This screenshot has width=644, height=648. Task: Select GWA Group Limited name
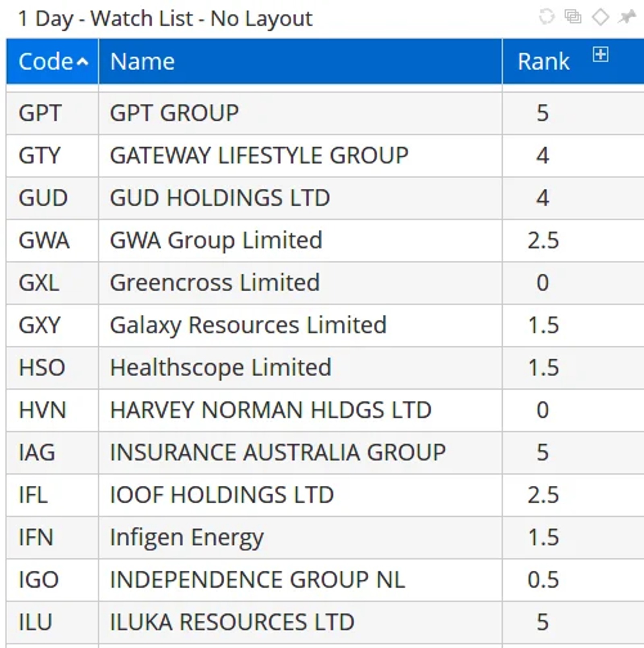pos(300,241)
